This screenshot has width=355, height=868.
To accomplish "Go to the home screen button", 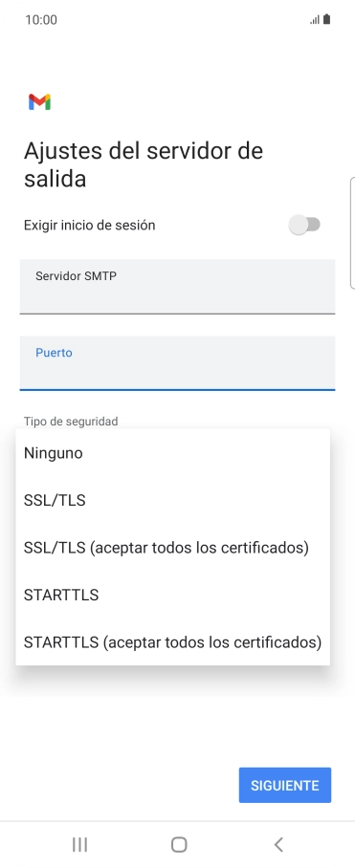I will click(x=179, y=844).
